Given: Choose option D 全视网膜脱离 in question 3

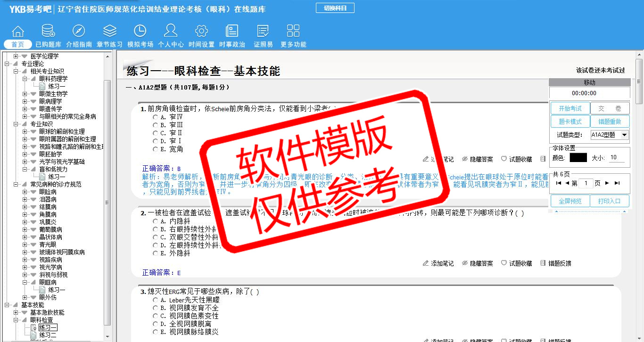Looking at the screenshot, I should click(x=155, y=324).
